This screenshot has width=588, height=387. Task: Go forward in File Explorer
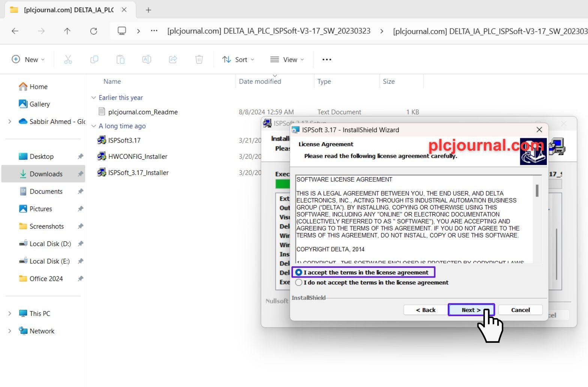[x=41, y=31]
